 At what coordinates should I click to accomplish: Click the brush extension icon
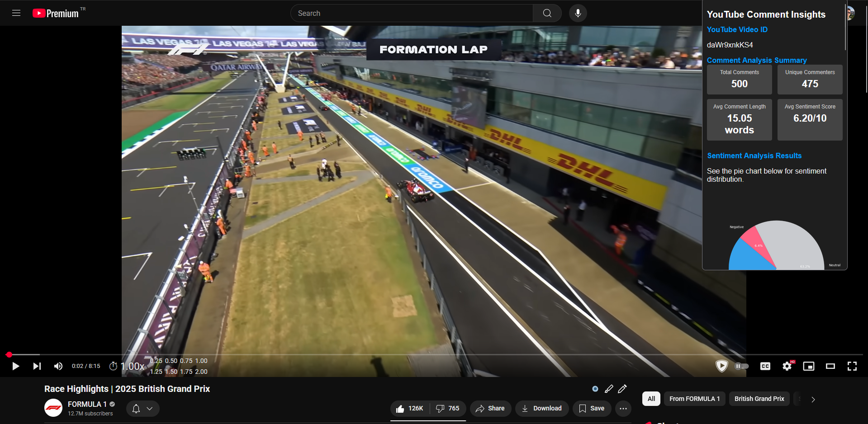pos(609,389)
